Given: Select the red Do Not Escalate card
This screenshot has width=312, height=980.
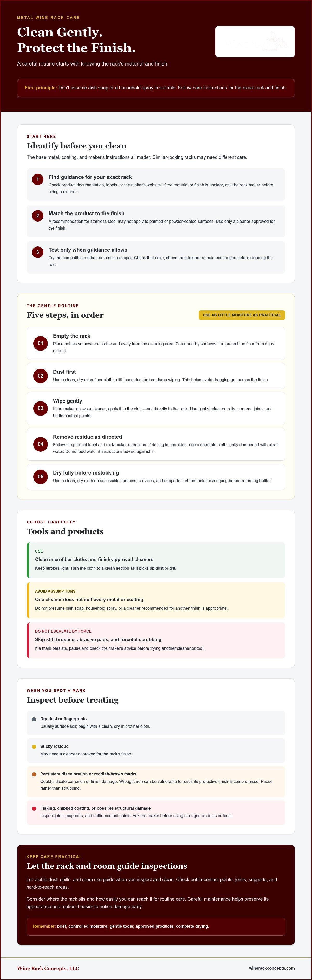Looking at the screenshot, I should click(156, 640).
